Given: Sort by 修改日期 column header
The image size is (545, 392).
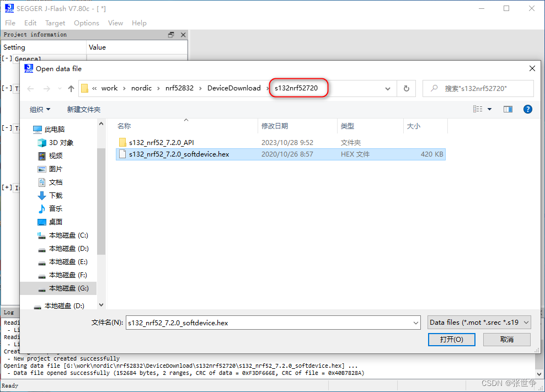Looking at the screenshot, I should pyautogui.click(x=275, y=126).
